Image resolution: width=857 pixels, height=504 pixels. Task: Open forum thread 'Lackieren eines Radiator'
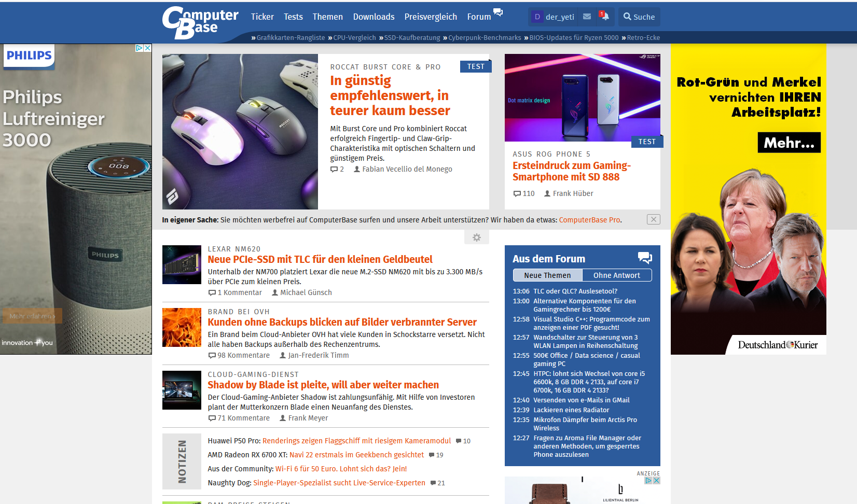(x=571, y=410)
